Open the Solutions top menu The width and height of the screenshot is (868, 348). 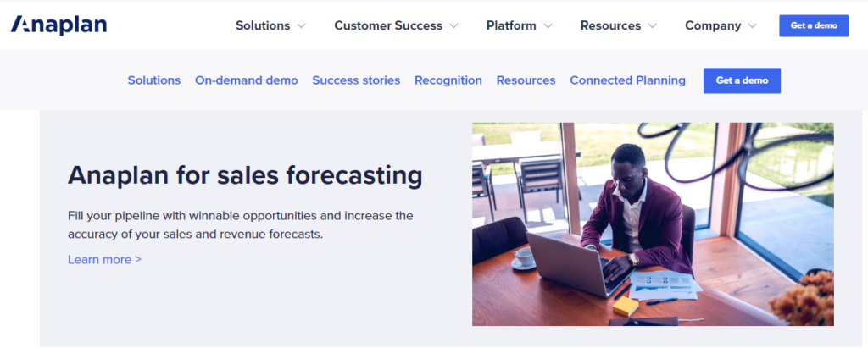click(x=263, y=25)
